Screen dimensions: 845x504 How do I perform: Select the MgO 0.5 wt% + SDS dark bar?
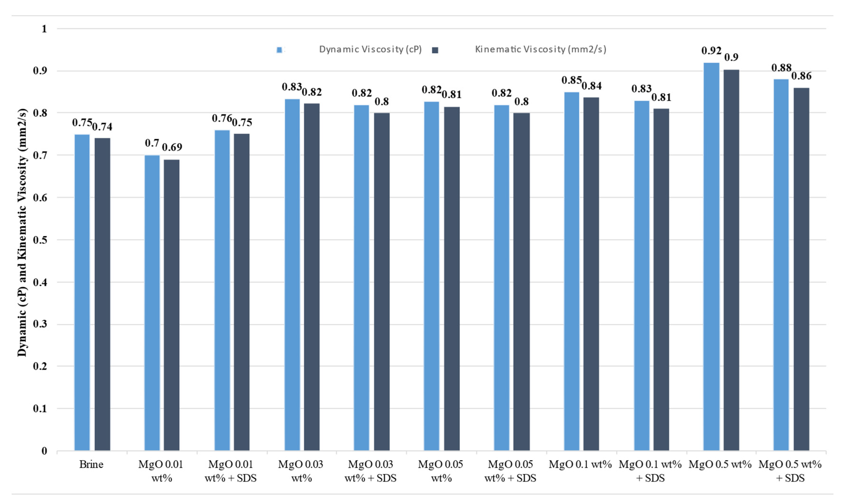(801, 269)
